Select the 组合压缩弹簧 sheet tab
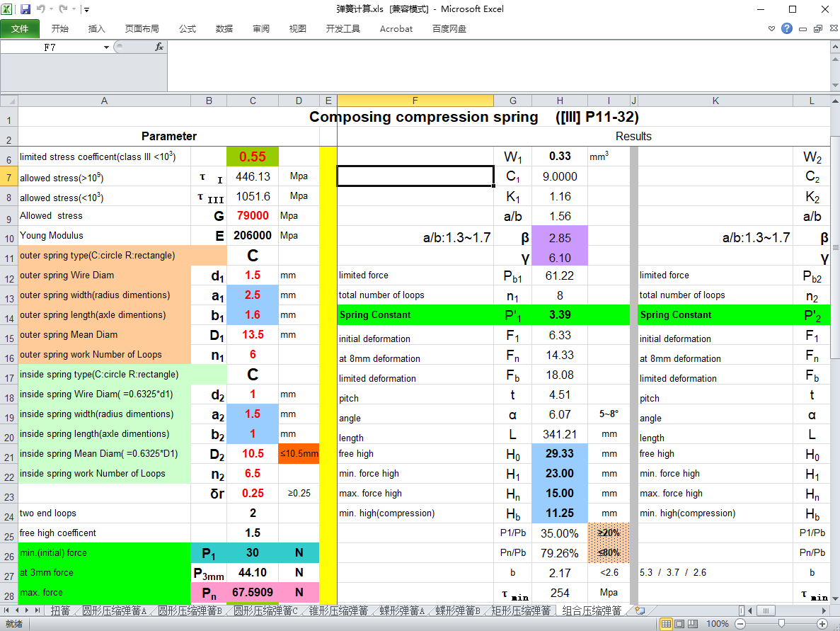The image size is (840, 631). 592,610
